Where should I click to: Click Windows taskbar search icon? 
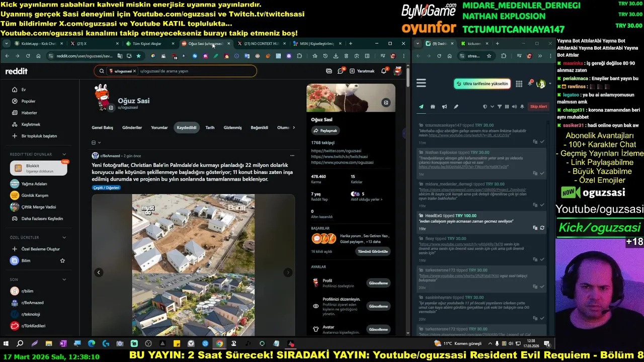tap(20, 344)
